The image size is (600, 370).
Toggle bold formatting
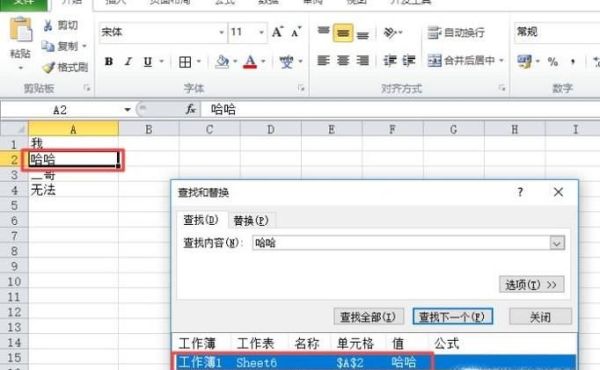click(109, 62)
